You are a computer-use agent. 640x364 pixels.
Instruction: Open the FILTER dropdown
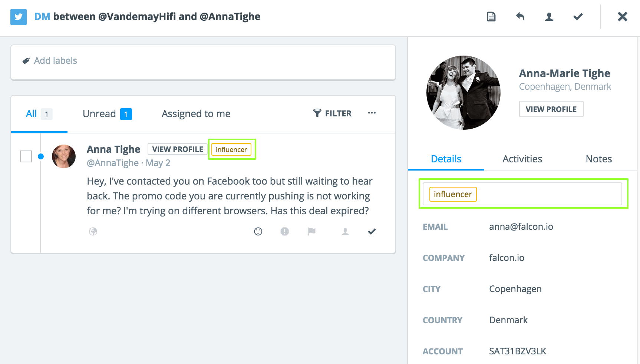tap(332, 113)
